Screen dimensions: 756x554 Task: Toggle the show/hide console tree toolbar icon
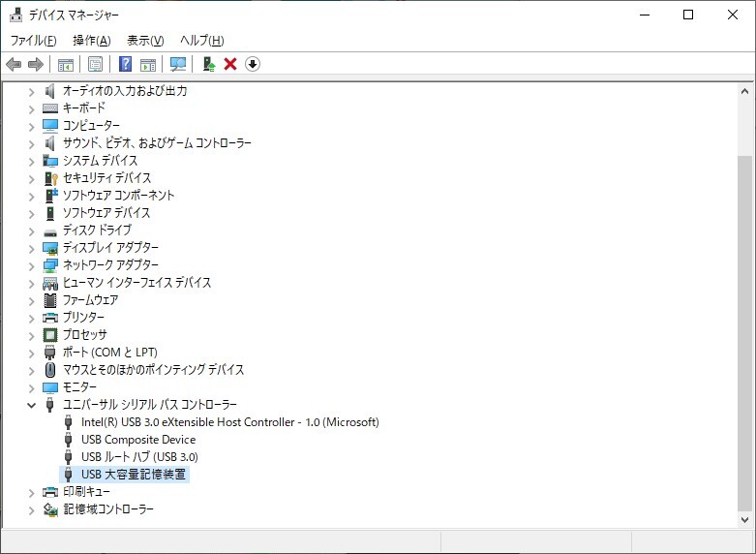coord(66,64)
